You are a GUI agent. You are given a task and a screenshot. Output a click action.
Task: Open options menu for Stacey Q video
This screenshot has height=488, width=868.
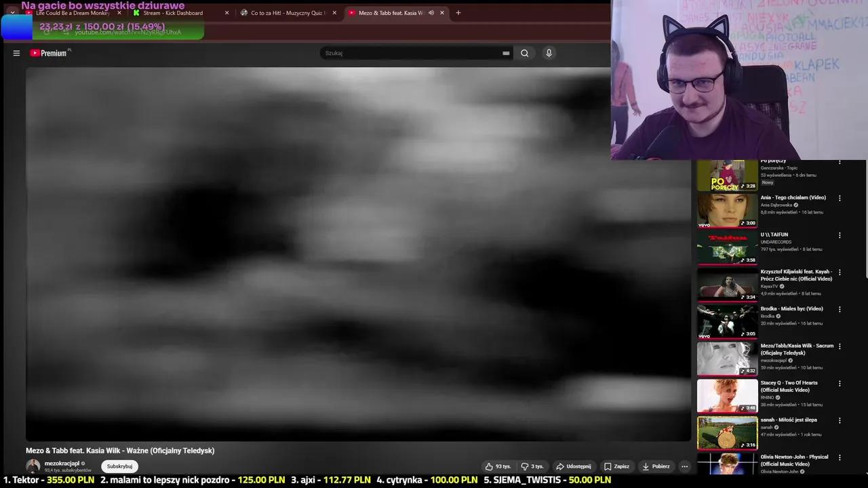840,384
